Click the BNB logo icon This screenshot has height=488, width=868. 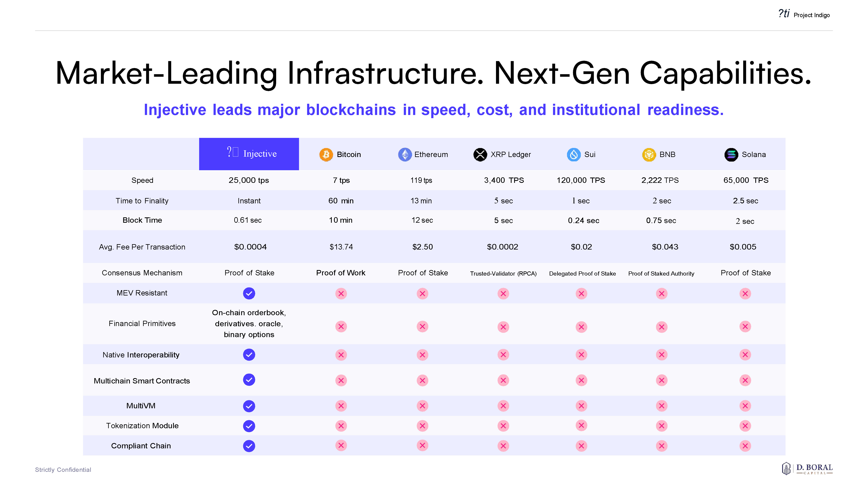[x=649, y=155]
